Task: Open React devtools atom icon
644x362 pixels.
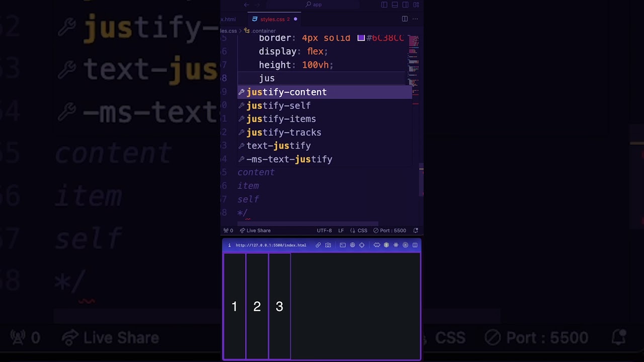Action: pyautogui.click(x=396, y=245)
